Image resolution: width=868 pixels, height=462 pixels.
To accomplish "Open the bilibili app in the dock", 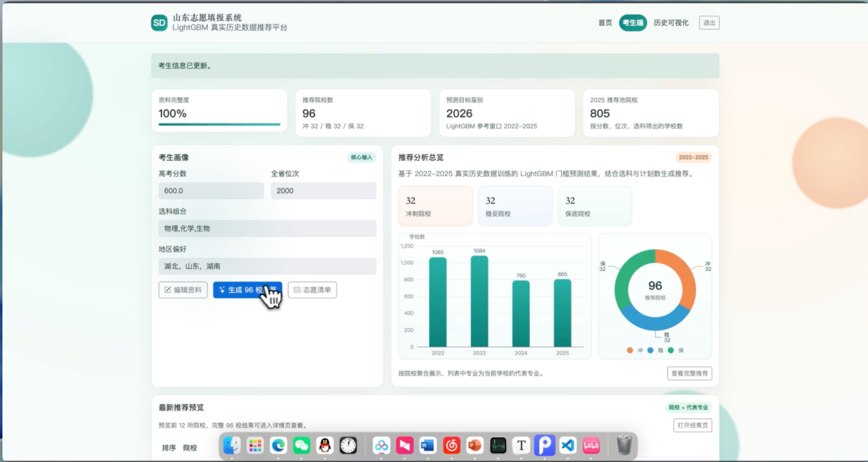I will coord(591,445).
